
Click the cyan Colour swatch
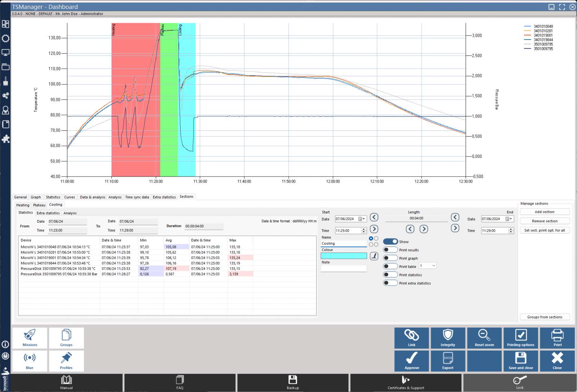coord(343,256)
